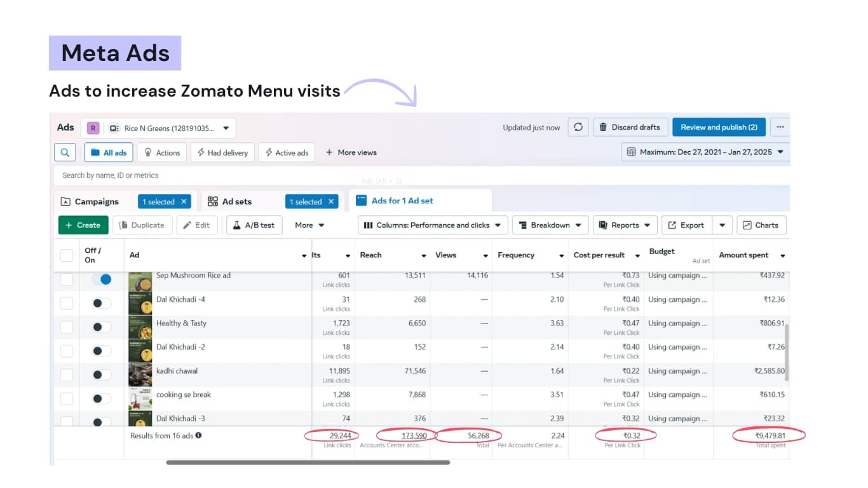Open the arrow dropdown next to Export
This screenshot has width=868, height=488.
(x=722, y=225)
